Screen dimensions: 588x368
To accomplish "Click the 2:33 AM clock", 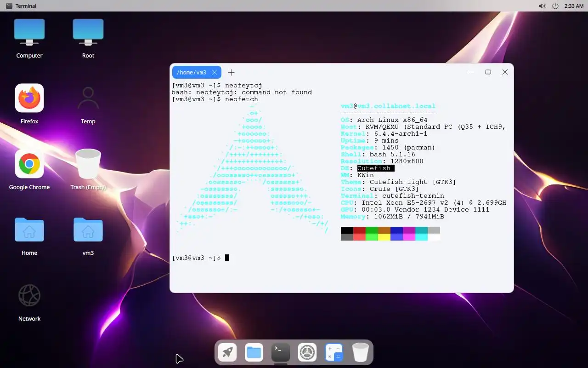I will coord(574,6).
